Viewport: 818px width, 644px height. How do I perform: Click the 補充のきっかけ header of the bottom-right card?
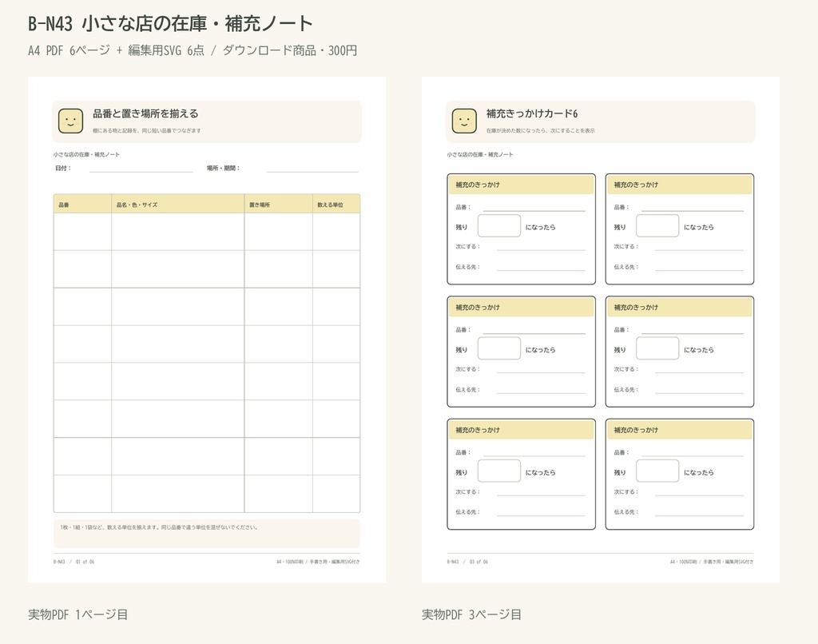pos(680,430)
